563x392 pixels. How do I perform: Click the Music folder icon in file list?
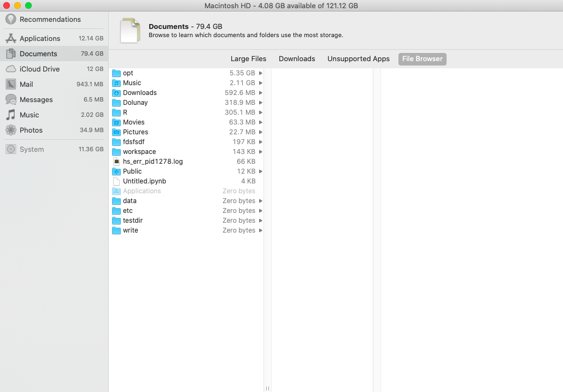[116, 83]
